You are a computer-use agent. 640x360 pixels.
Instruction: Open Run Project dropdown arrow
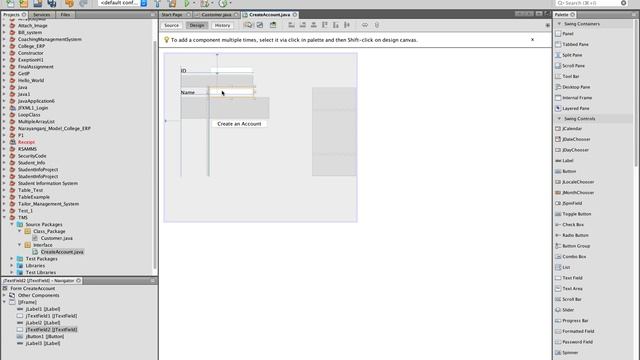194,3
